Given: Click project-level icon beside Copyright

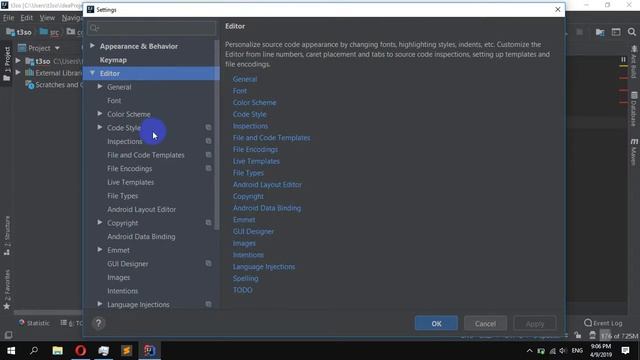Looking at the screenshot, I should (208, 223).
